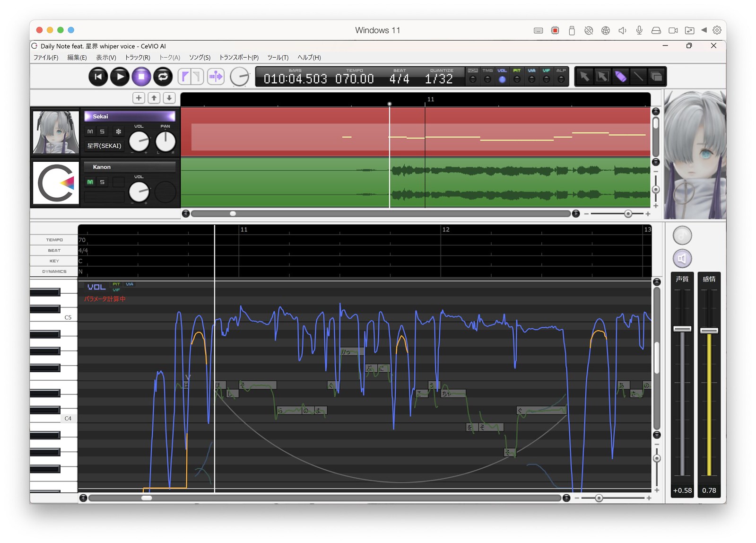Image resolution: width=756 pixels, height=543 pixels.
Task: Move track up with up-arrow button
Action: (x=154, y=98)
